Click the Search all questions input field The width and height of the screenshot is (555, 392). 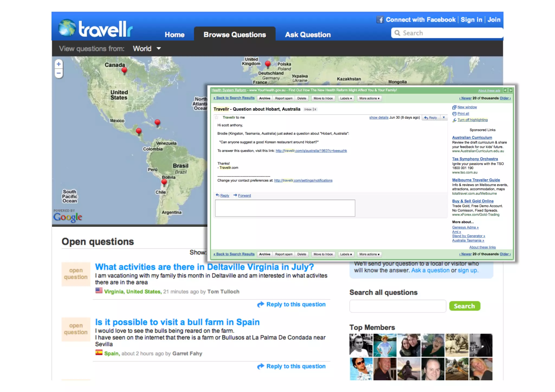click(398, 306)
